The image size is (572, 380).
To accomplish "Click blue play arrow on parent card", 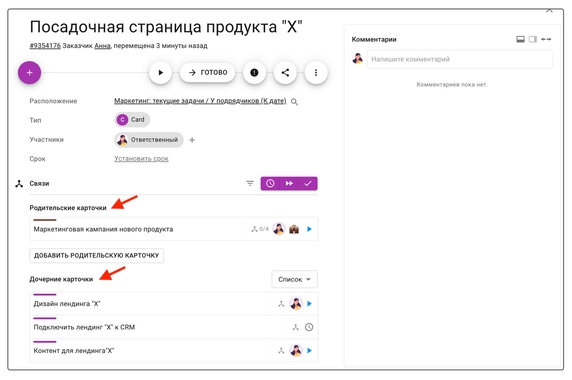I will 309,229.
